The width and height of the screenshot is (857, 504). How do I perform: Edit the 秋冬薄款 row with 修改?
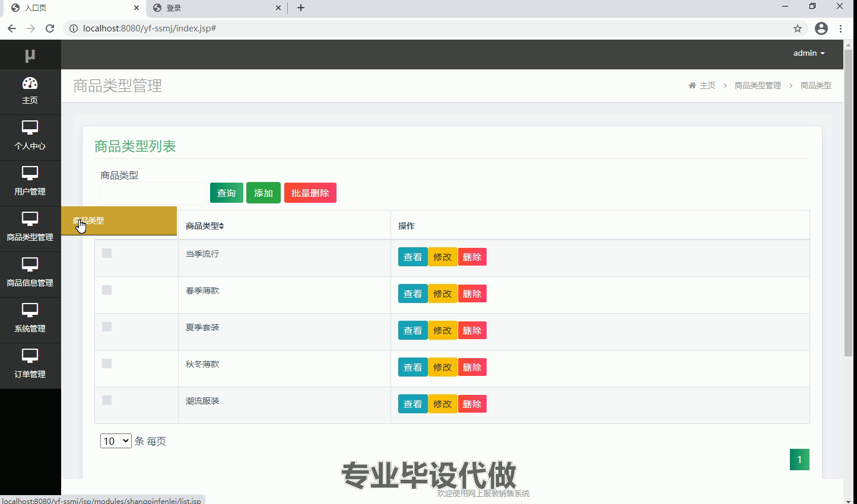coord(443,367)
